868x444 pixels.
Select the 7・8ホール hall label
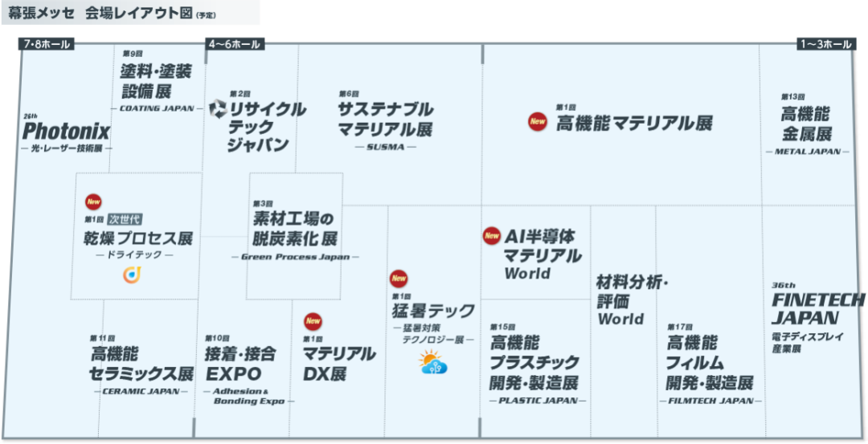pos(47,44)
